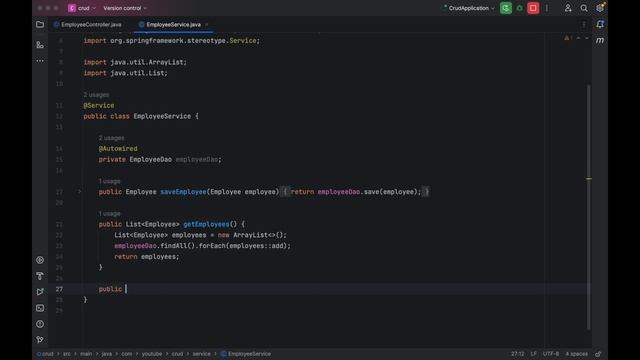640x360 pixels.
Task: Click the editor vertical scrollbar
Action: [589, 206]
